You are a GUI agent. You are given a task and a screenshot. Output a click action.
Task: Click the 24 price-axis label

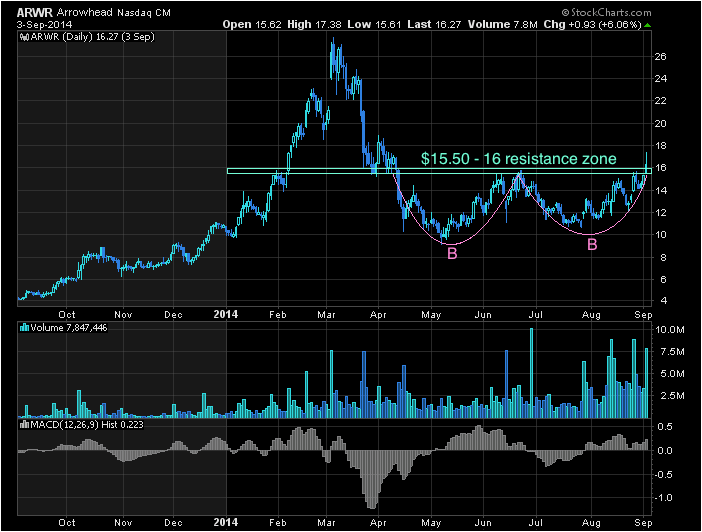[660, 79]
